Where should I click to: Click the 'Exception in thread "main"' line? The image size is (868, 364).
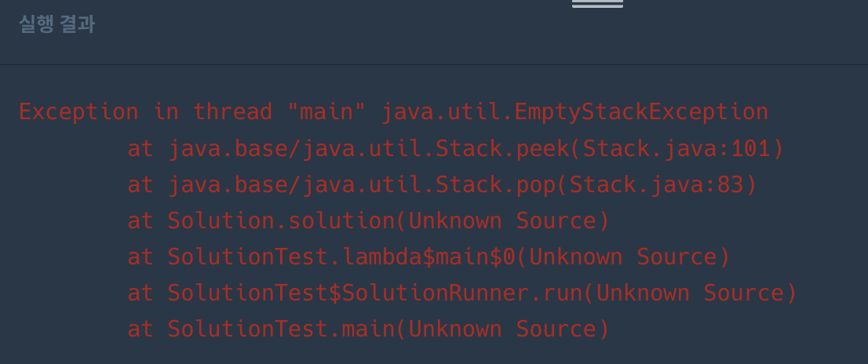(x=394, y=111)
